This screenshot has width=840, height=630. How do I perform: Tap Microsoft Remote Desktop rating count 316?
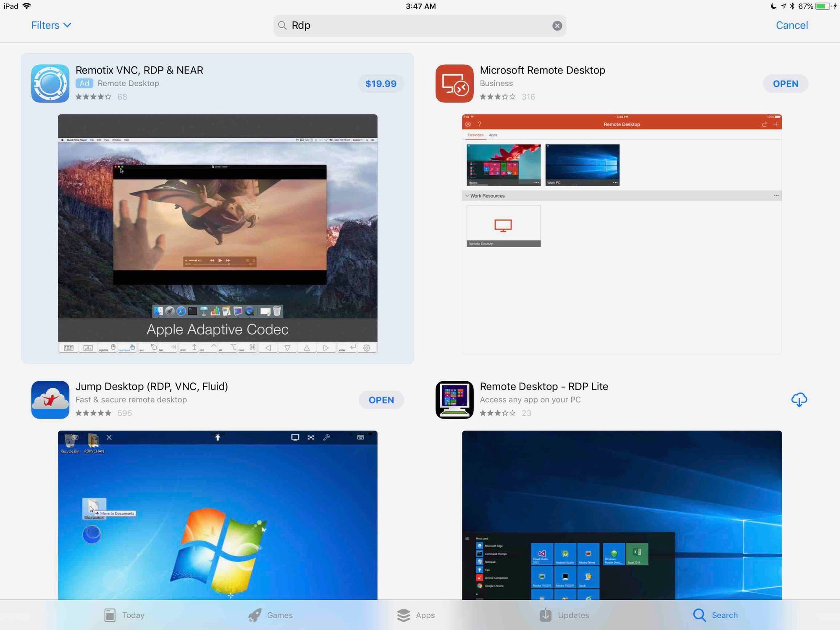point(528,97)
